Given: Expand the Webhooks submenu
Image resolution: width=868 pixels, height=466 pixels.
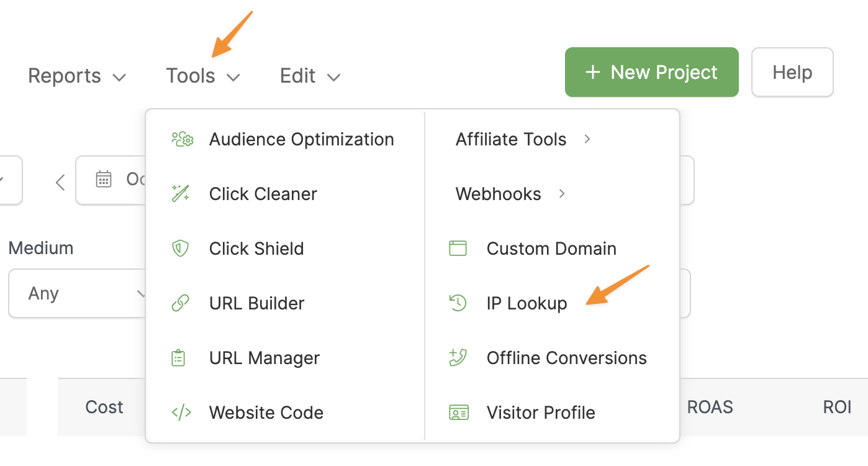Looking at the screenshot, I should 510,194.
